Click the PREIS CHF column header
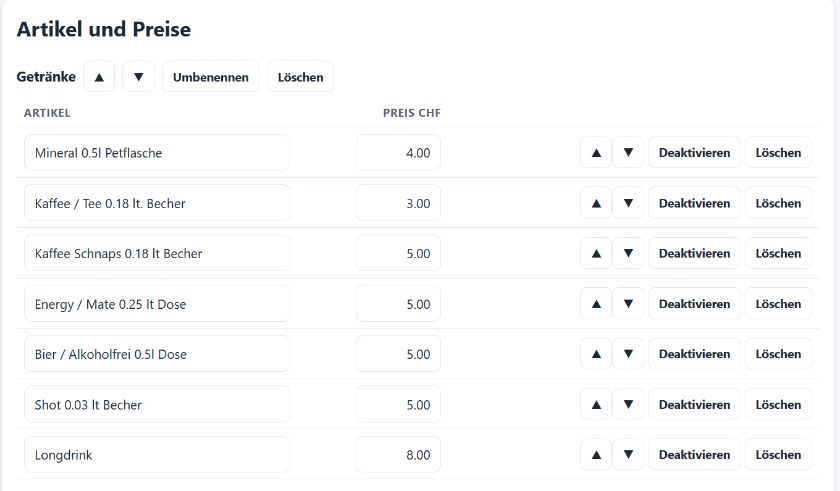This screenshot has height=491, width=840. [x=411, y=113]
